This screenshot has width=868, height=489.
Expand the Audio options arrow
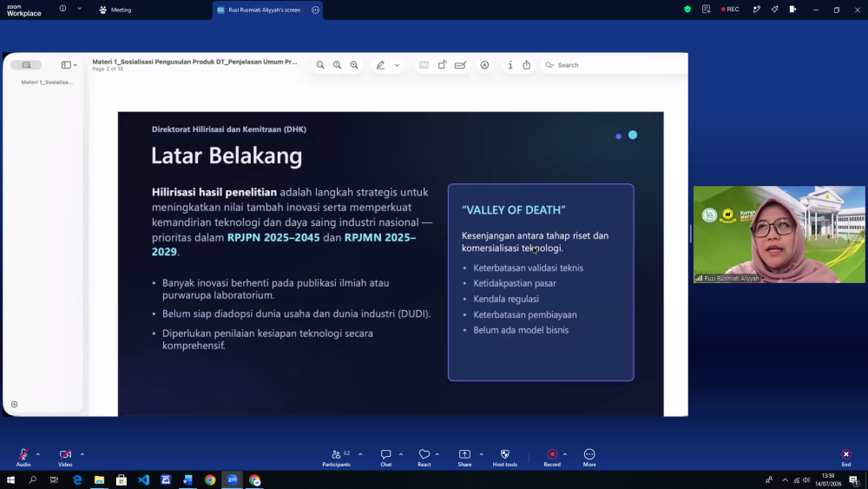(x=38, y=454)
